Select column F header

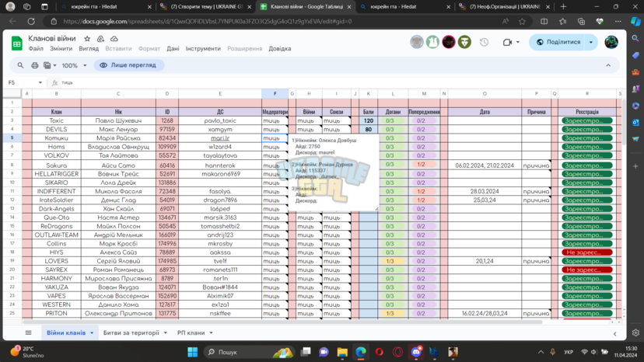[275, 93]
